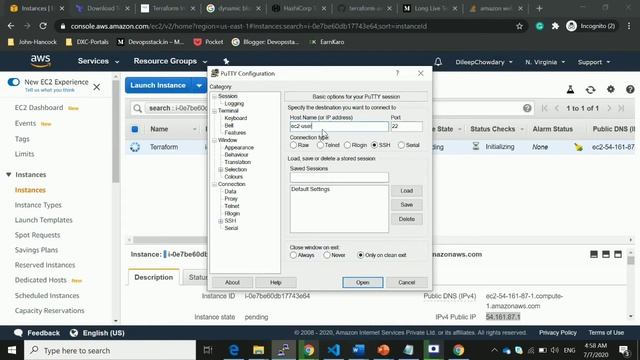
Task: Open Word from the taskbar
Action: pos(358,350)
